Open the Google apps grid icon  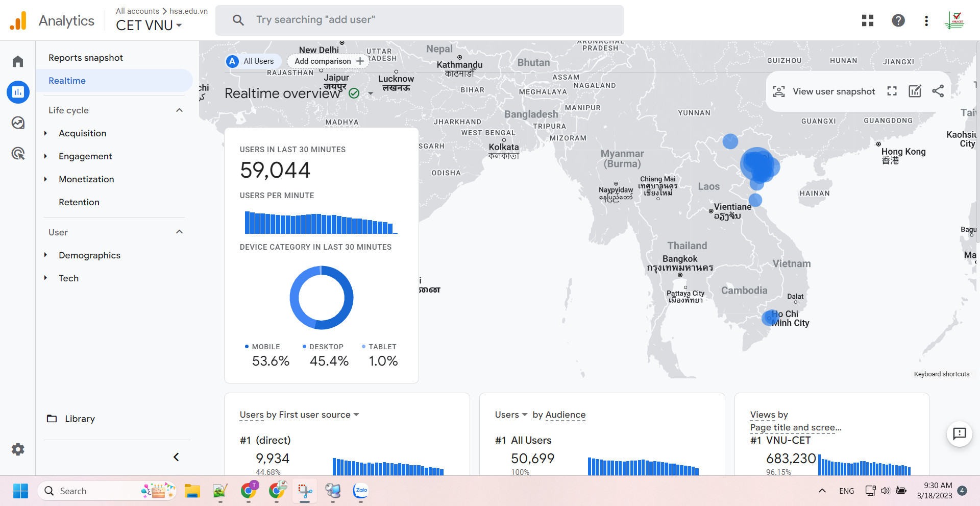coord(868,20)
